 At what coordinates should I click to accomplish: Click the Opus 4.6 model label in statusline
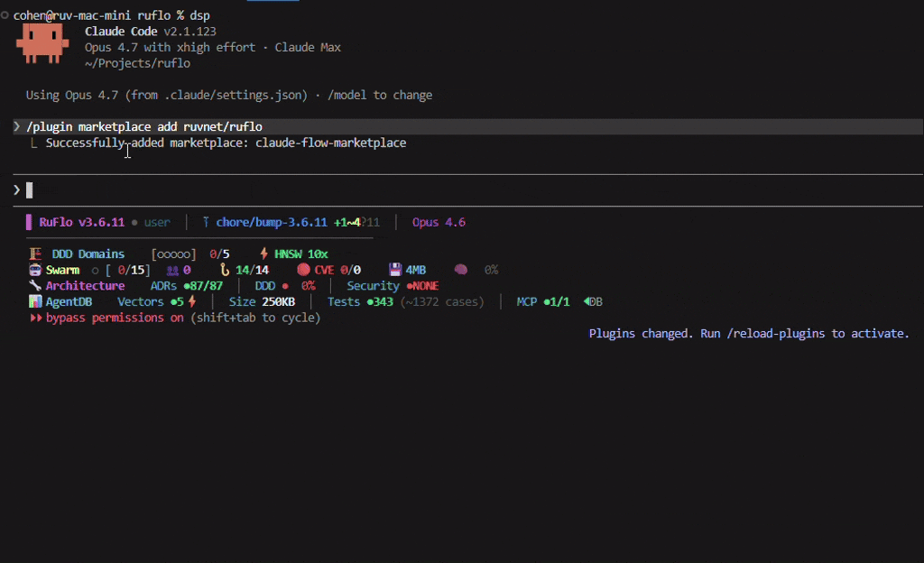(x=439, y=222)
